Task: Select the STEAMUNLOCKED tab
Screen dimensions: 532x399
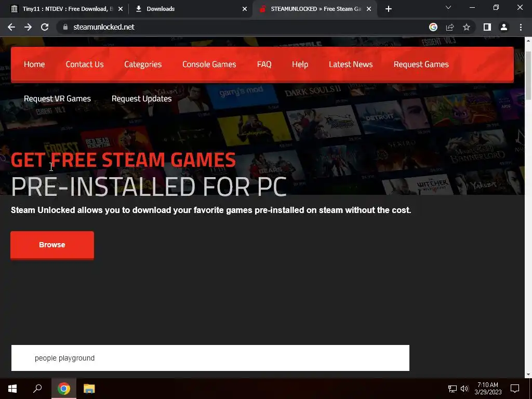Action: 314,9
